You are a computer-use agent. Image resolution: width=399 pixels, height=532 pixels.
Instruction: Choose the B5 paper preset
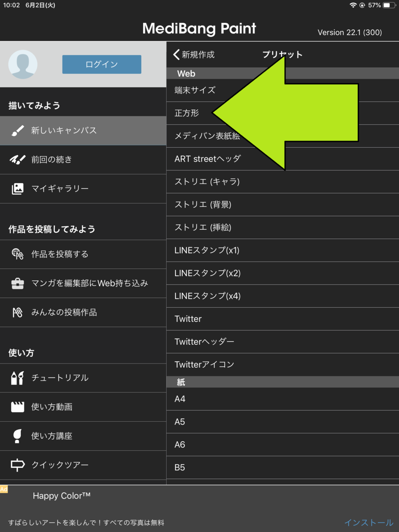[283, 468]
